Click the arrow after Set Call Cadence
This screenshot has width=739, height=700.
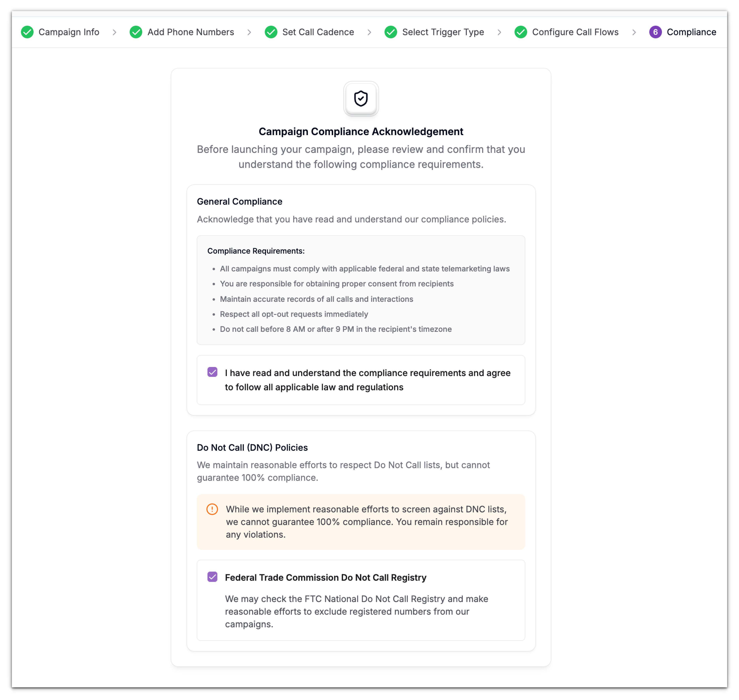[x=369, y=32]
